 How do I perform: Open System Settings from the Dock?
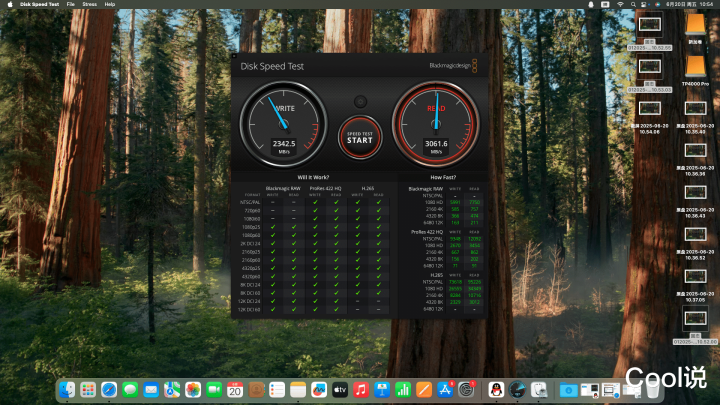point(466,390)
